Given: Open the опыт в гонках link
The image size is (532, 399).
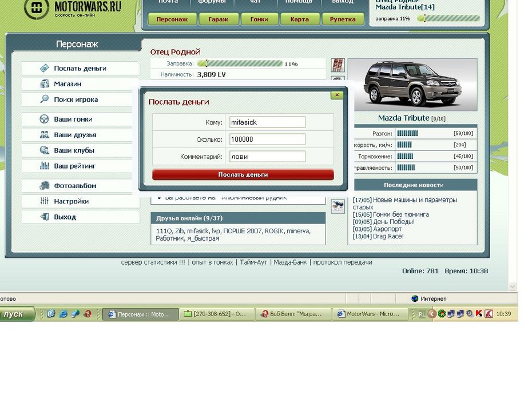Looking at the screenshot, I should (212, 262).
